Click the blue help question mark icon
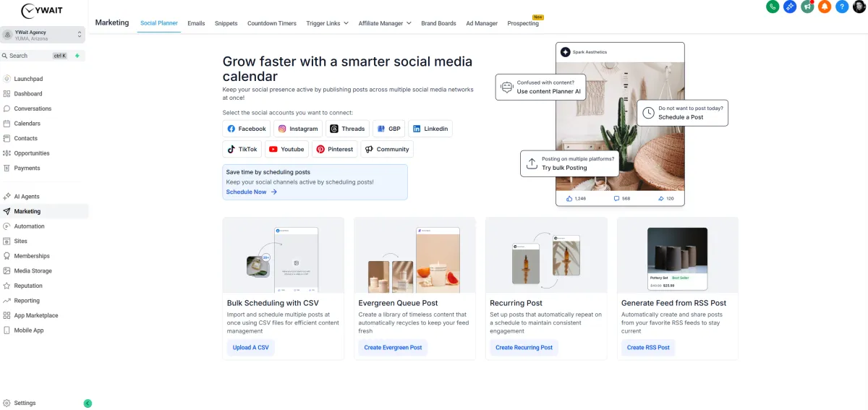Viewport: 868px width, 410px height. (x=842, y=7)
